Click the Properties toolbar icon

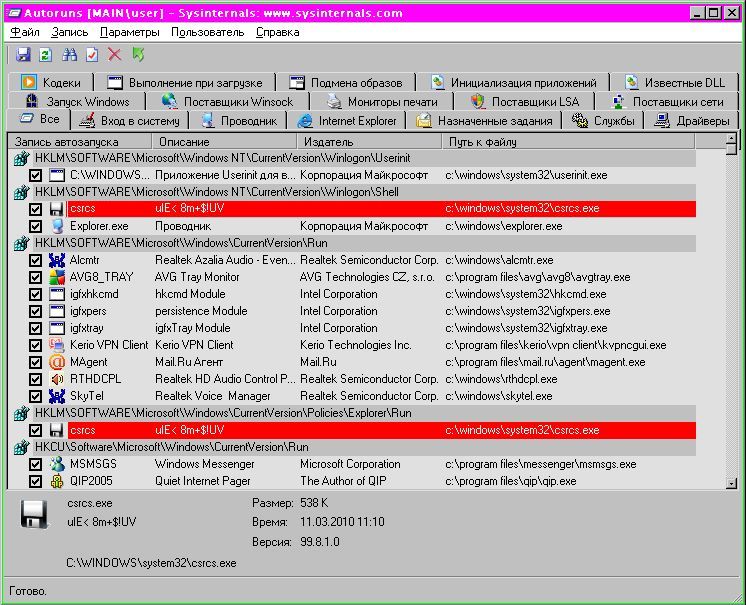pyautogui.click(x=92, y=55)
